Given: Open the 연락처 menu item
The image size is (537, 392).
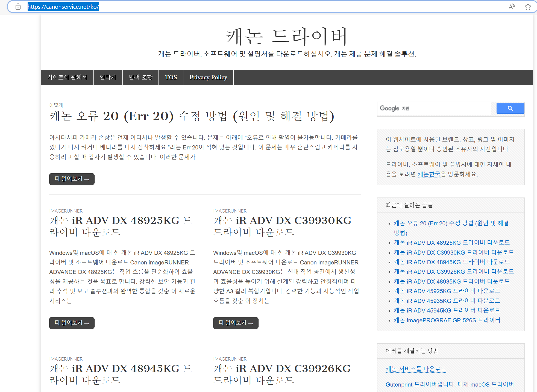Looking at the screenshot, I should coord(108,77).
